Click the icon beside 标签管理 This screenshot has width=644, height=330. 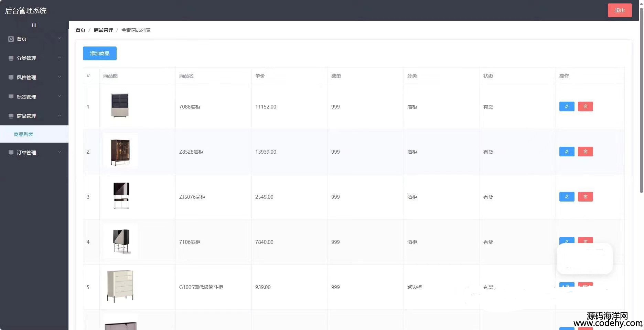coord(11,97)
